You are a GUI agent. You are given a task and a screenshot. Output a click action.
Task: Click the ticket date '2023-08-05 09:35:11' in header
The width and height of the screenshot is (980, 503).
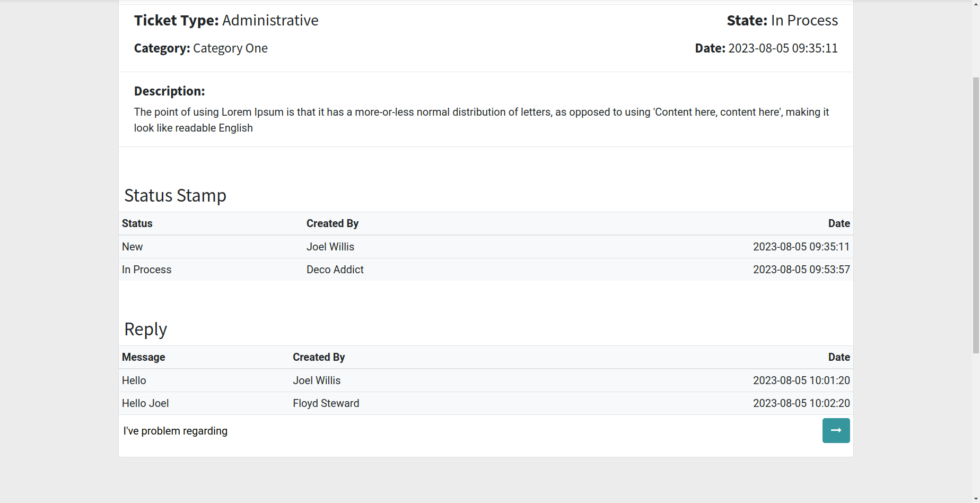tap(783, 48)
